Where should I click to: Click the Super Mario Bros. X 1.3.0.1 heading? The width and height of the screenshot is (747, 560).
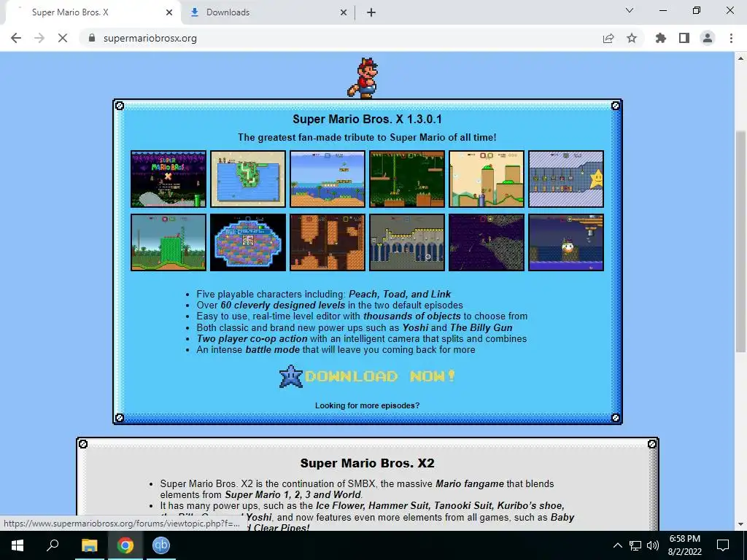pyautogui.click(x=368, y=119)
